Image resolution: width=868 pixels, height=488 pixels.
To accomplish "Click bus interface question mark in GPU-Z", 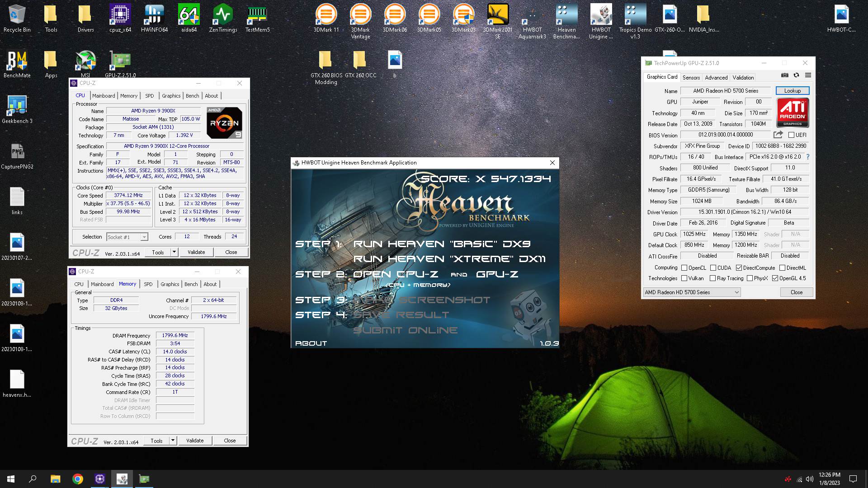I will pos(808,157).
